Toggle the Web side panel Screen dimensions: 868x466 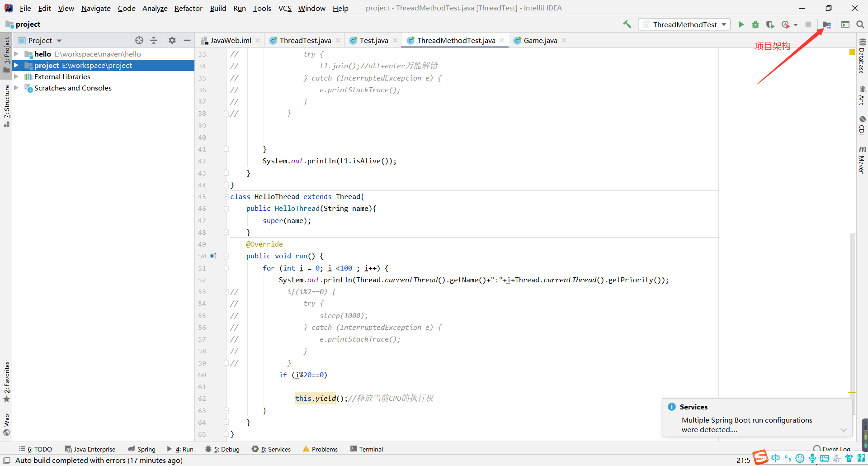click(6, 425)
